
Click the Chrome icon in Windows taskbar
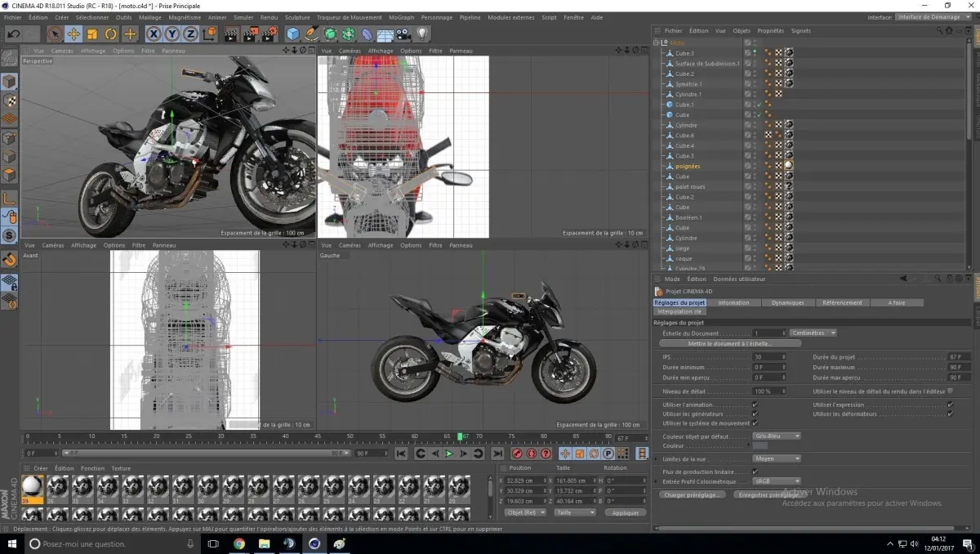tap(239, 543)
